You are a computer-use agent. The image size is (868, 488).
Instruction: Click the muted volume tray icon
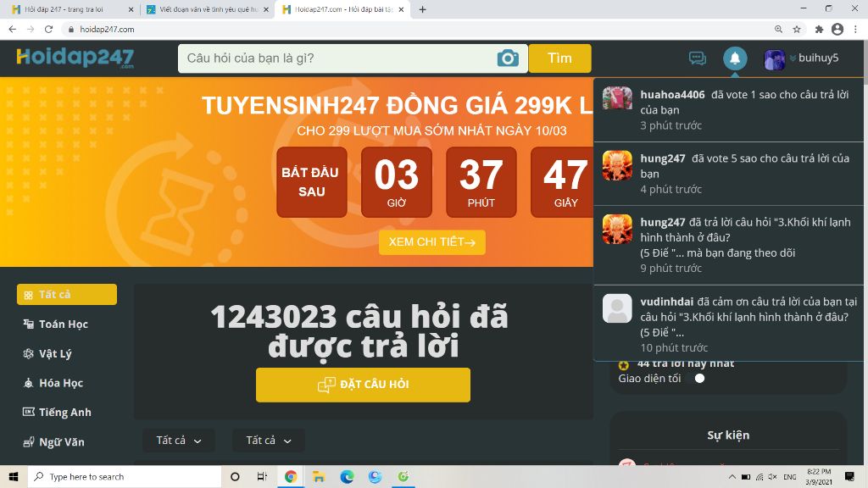click(773, 477)
